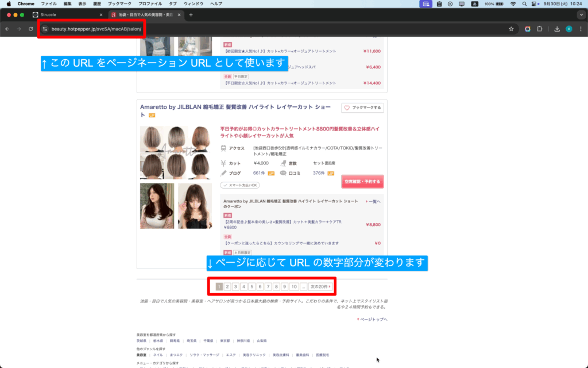Open the 履歴 menu in the menu bar
Screen dimensions: 588x368
point(97,3)
